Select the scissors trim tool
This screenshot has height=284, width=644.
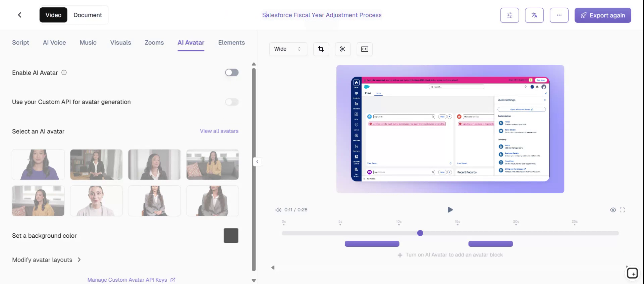(342, 49)
